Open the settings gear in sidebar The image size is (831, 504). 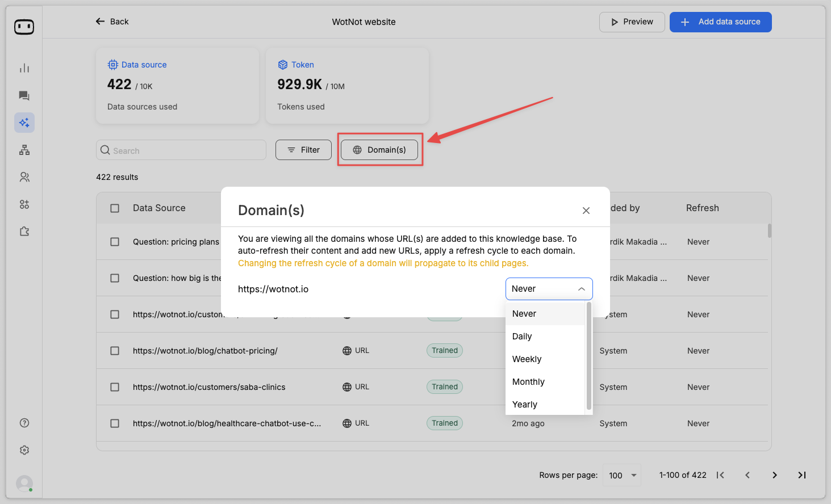coord(24,450)
